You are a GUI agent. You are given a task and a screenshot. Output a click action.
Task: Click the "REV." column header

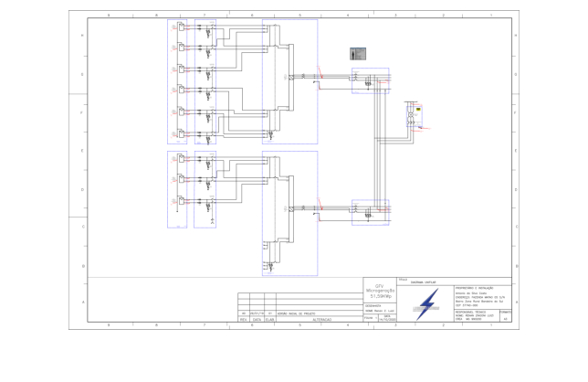pos(244,320)
